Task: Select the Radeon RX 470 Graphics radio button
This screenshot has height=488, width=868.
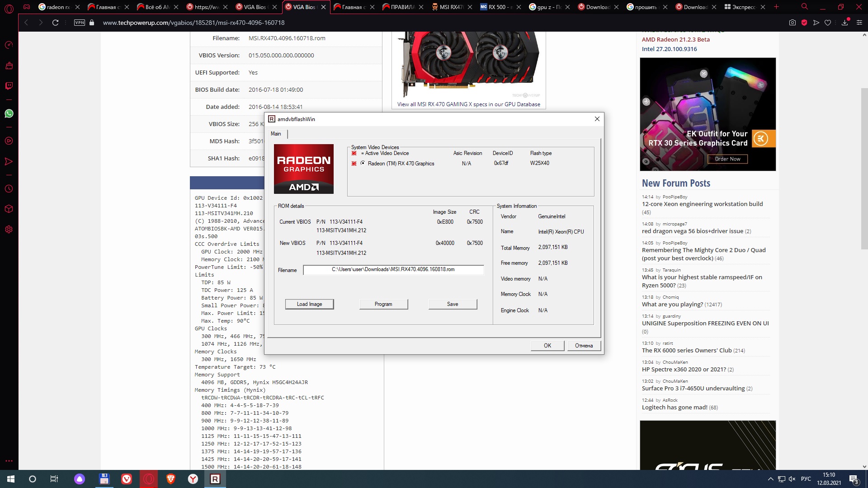Action: [x=363, y=163]
